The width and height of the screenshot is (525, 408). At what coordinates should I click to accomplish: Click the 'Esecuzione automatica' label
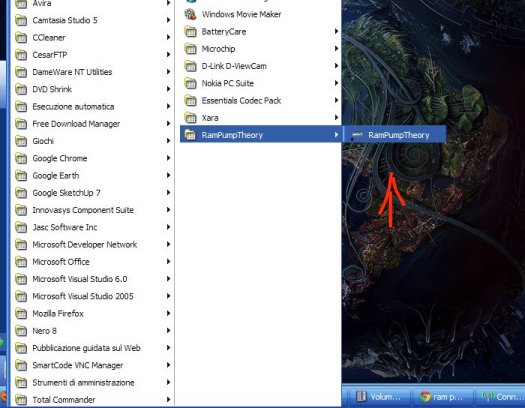pyautogui.click(x=73, y=106)
